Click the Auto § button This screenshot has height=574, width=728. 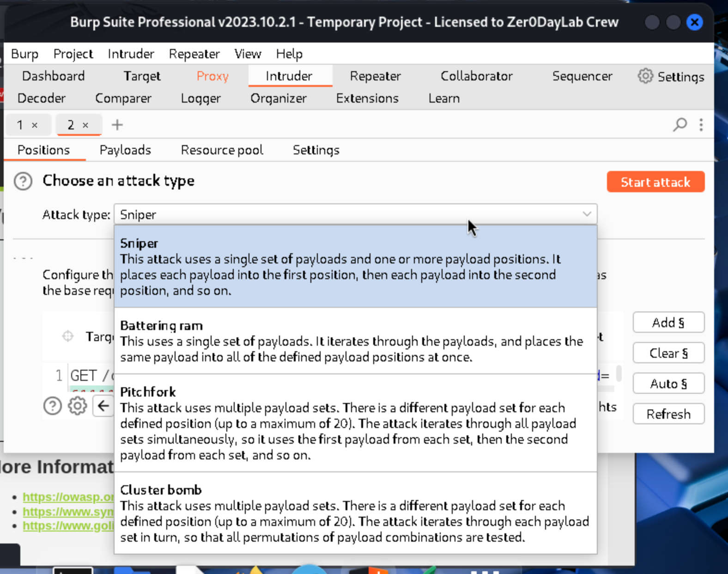pos(668,384)
